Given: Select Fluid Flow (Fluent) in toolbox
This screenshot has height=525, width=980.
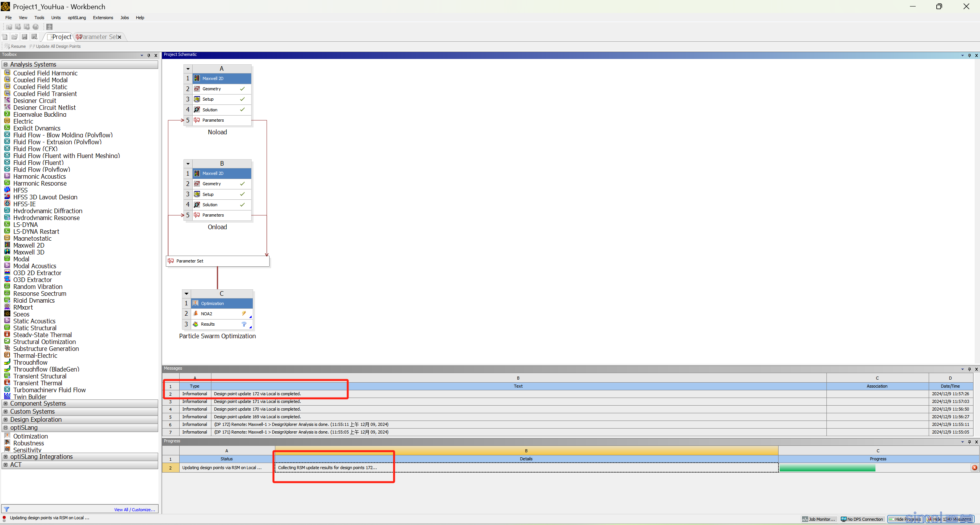Looking at the screenshot, I should pyautogui.click(x=38, y=163).
